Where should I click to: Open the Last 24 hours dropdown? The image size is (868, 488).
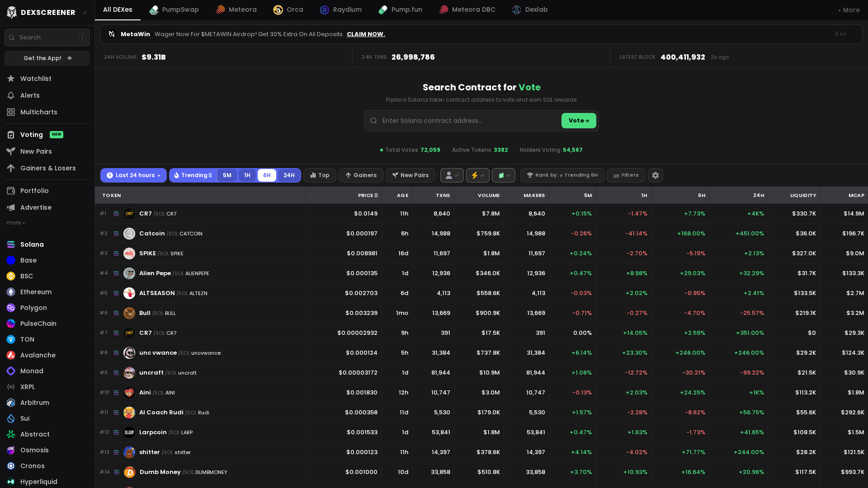[x=133, y=175]
